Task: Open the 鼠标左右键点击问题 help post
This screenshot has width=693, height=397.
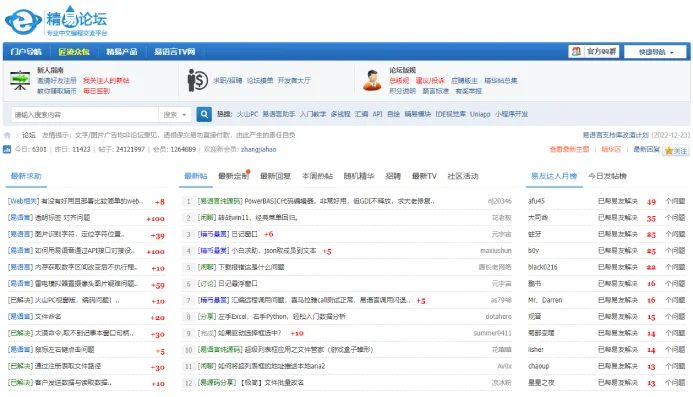Action: click(65, 350)
